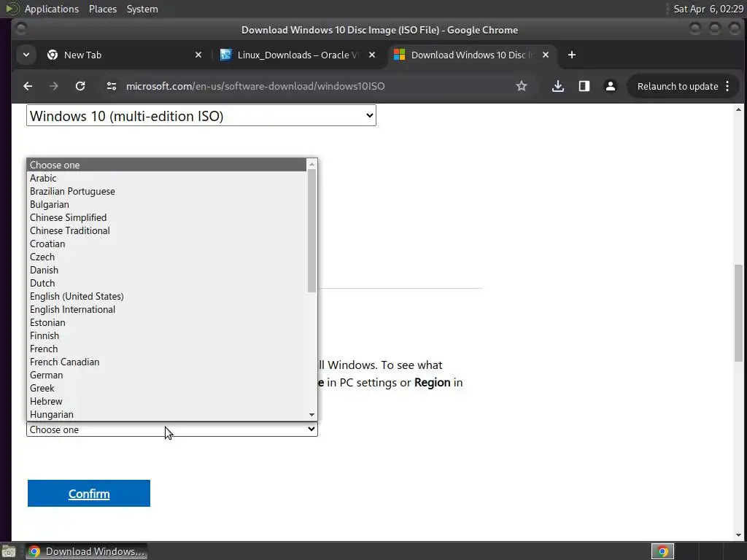Switch to Linux_Downloads Oracle tab

click(x=298, y=55)
